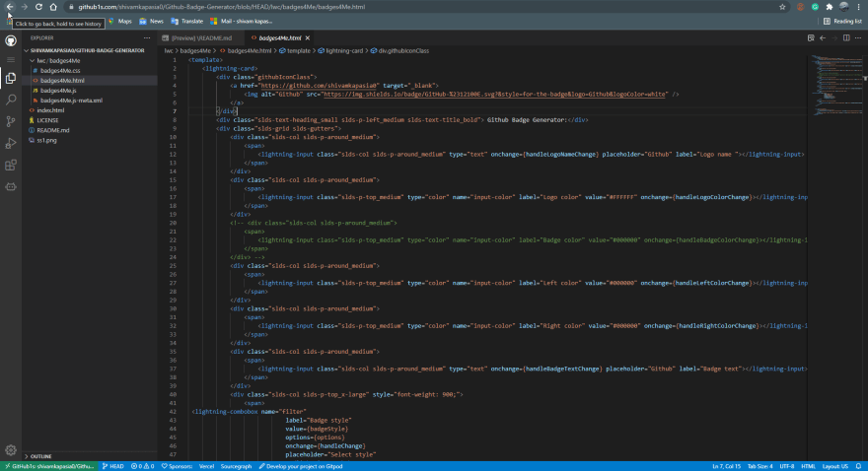
Task: Open the browser home page icon
Action: [53, 7]
